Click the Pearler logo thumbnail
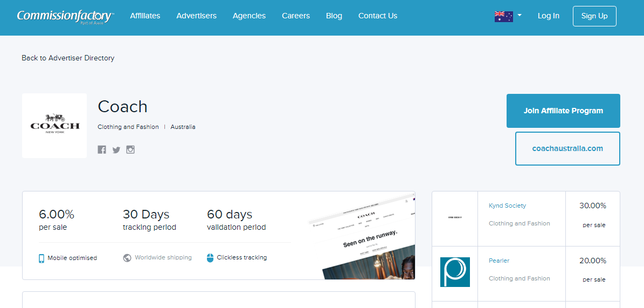The image size is (644, 308). click(x=455, y=272)
